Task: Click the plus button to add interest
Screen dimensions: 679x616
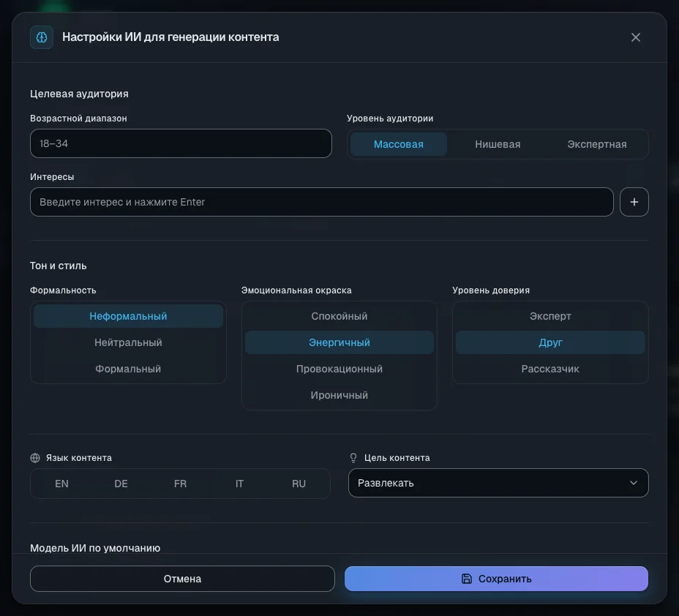Action: pos(634,202)
